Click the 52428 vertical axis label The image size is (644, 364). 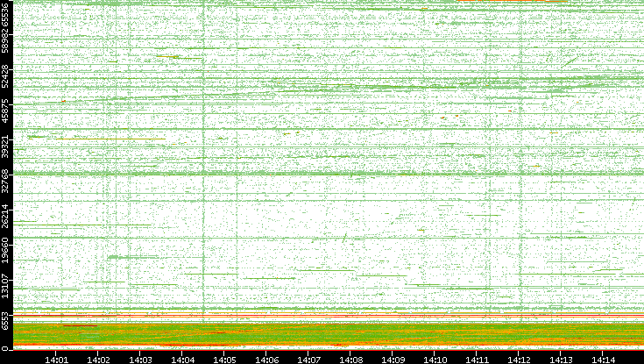tap(6, 76)
